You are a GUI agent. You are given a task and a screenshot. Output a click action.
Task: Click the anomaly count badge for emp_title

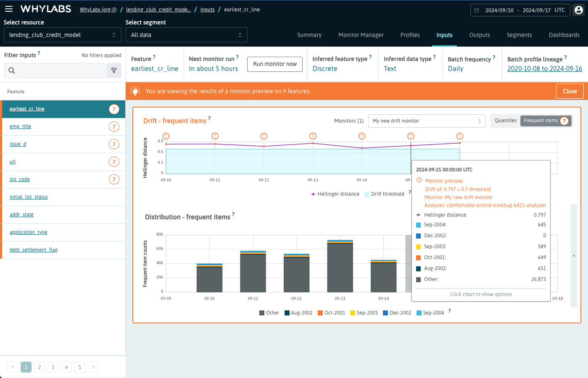[114, 126]
